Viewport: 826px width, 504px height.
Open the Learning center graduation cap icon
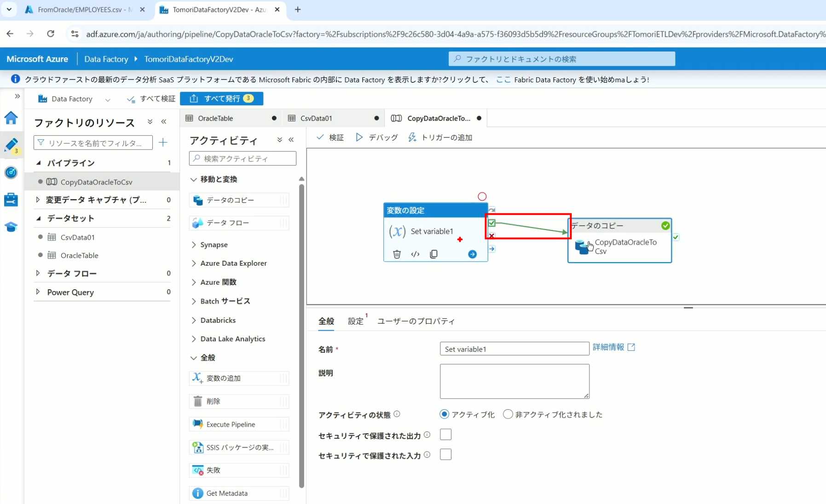11,227
